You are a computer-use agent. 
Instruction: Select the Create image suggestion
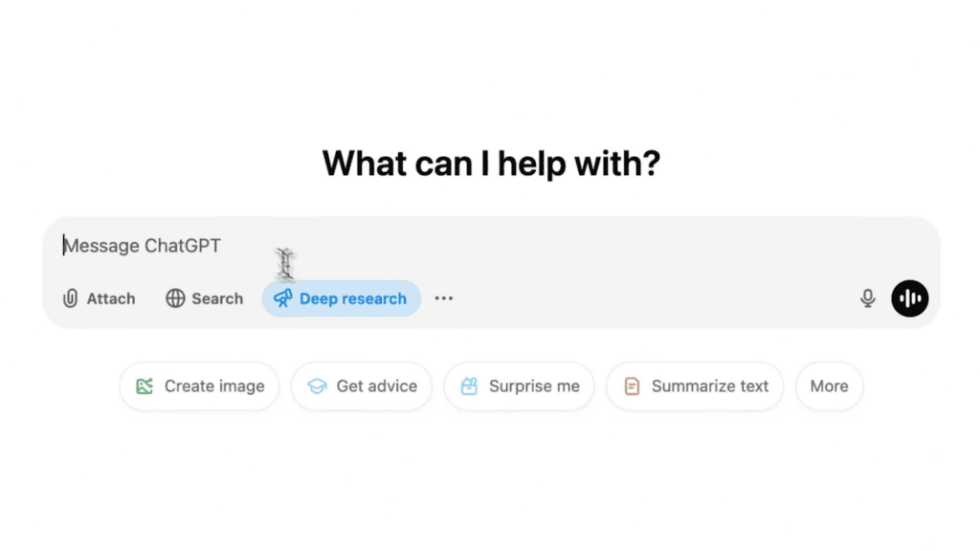coord(198,386)
